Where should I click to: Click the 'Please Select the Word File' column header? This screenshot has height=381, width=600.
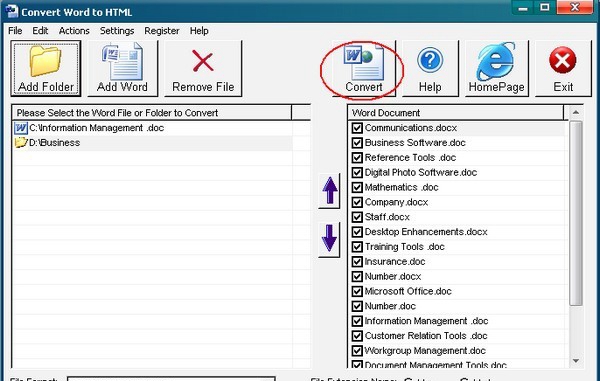coord(152,112)
